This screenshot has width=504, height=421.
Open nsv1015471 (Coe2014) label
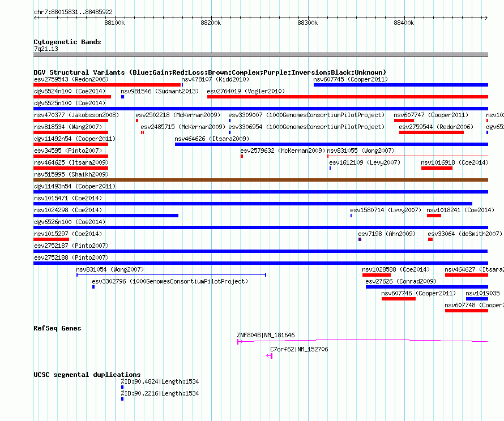click(68, 198)
